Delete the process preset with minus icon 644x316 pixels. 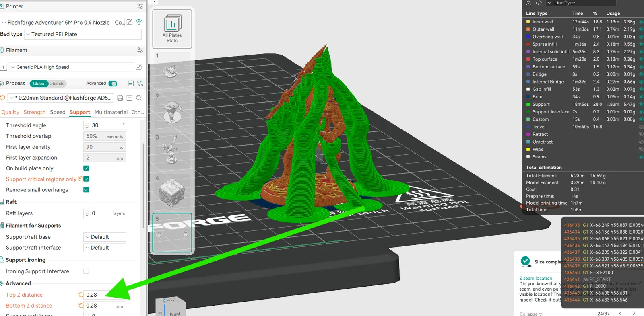(129, 98)
